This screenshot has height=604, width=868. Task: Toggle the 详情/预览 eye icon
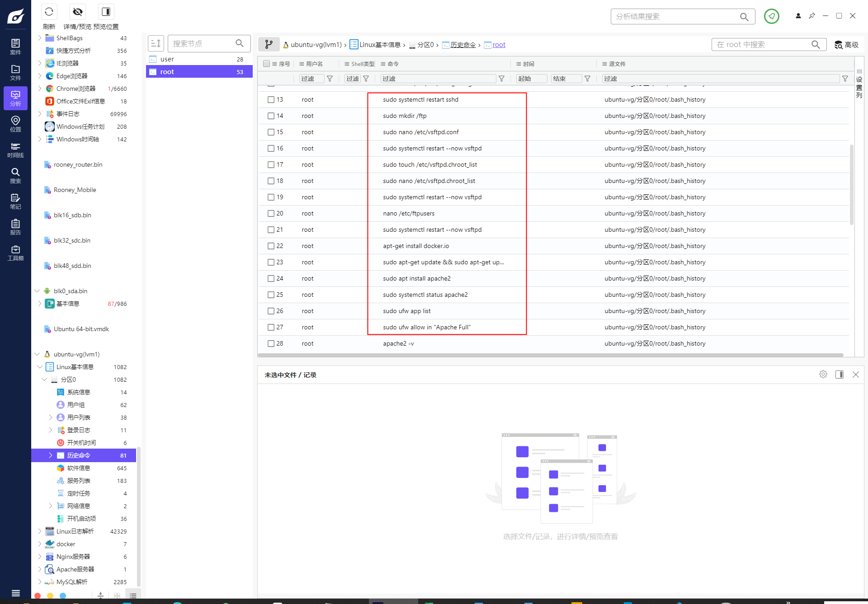pyautogui.click(x=78, y=12)
